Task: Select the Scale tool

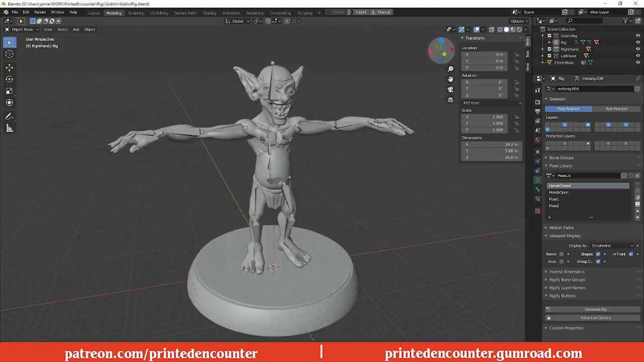Action: tap(9, 90)
